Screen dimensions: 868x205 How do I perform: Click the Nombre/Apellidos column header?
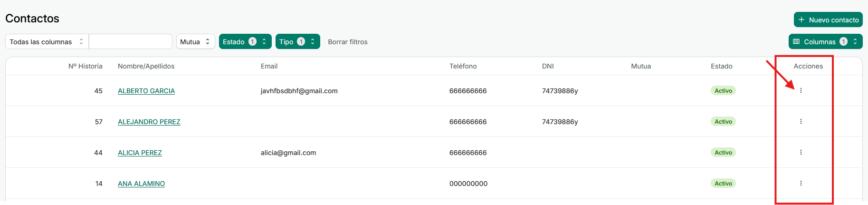coord(146,66)
